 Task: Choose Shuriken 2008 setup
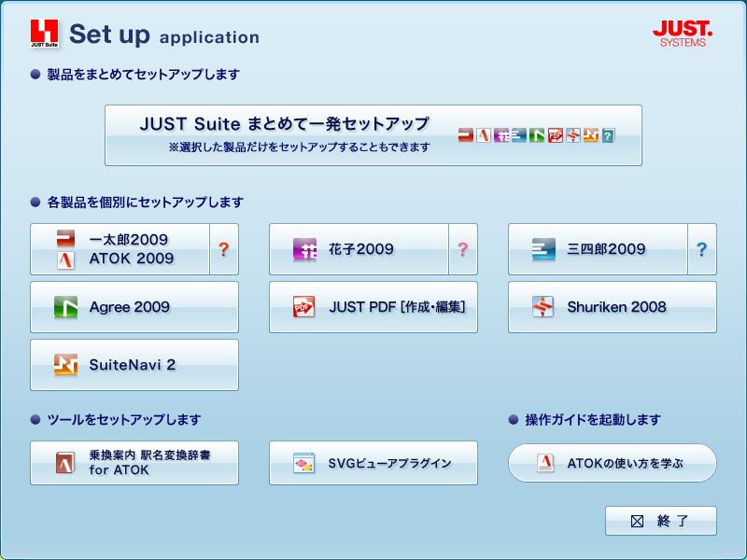click(x=613, y=307)
